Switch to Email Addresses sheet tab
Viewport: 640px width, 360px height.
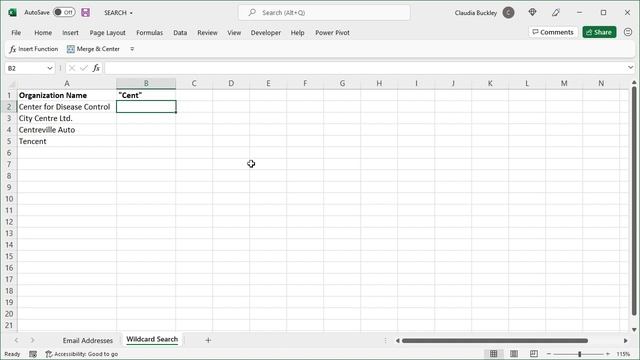click(x=88, y=340)
